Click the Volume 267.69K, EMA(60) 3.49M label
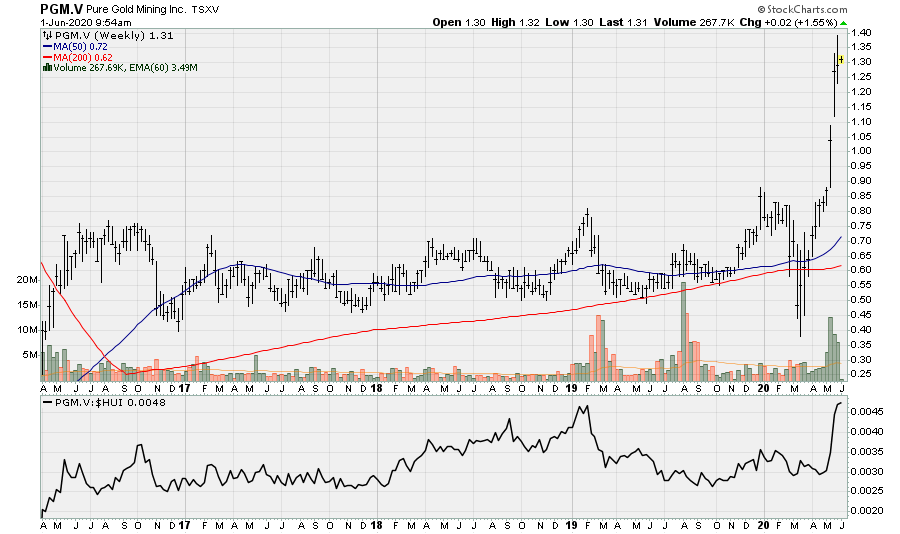Viewport: 900px width, 534px height. pyautogui.click(x=125, y=68)
